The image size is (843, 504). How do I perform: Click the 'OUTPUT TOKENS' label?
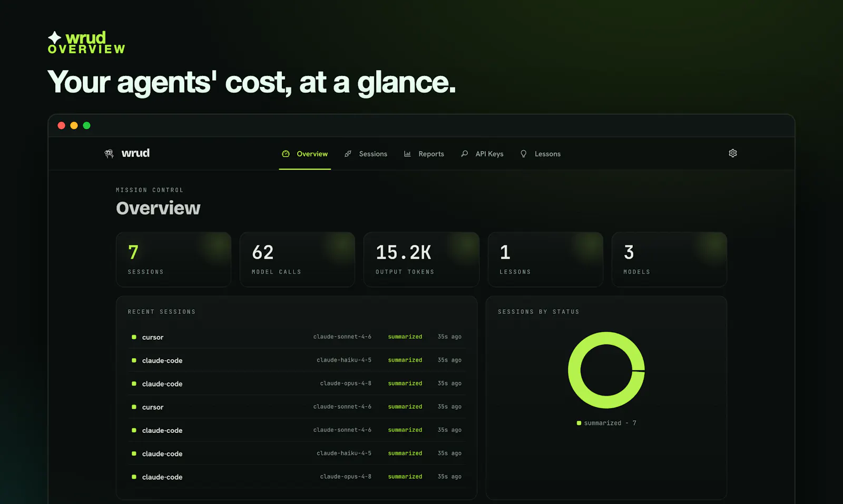pos(405,272)
